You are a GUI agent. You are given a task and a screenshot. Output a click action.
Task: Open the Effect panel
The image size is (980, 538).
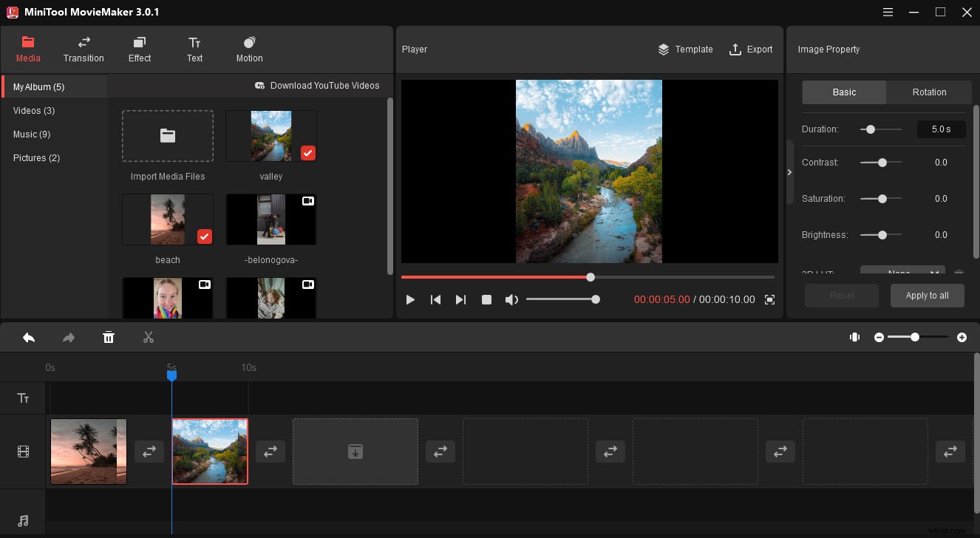pyautogui.click(x=139, y=49)
